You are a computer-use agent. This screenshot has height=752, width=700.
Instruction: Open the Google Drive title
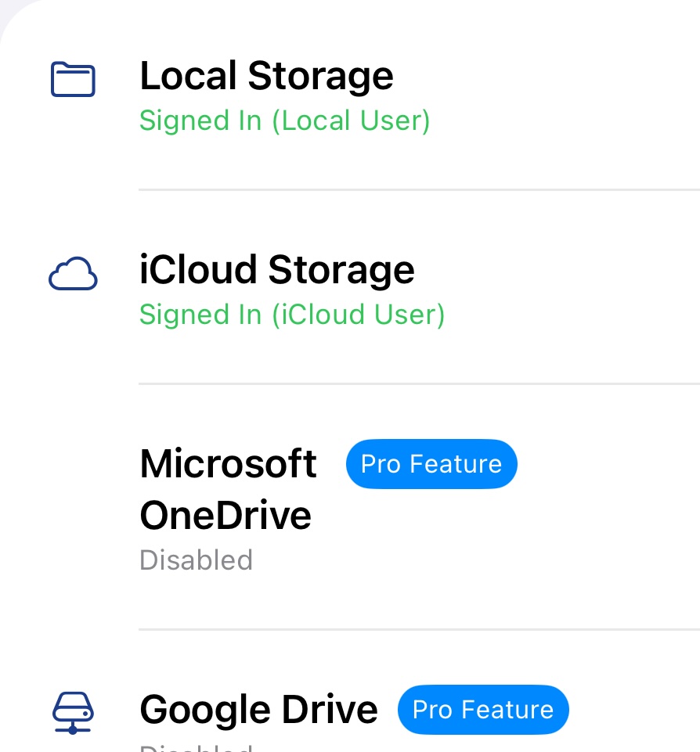(258, 710)
